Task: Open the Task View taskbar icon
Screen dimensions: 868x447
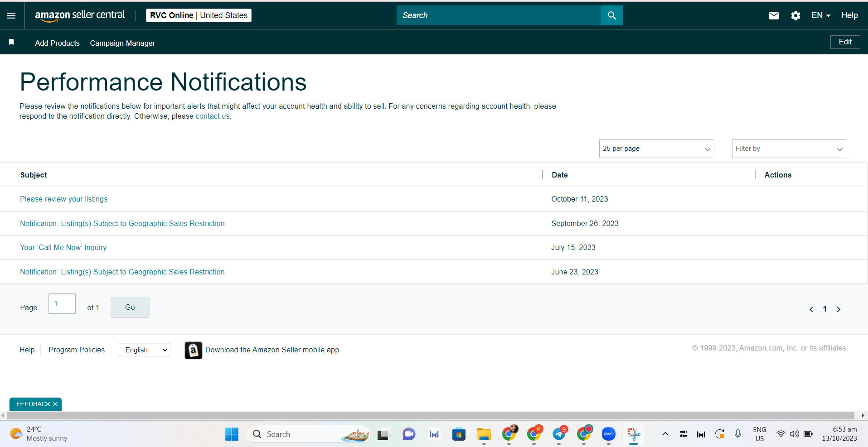Action: click(383, 434)
